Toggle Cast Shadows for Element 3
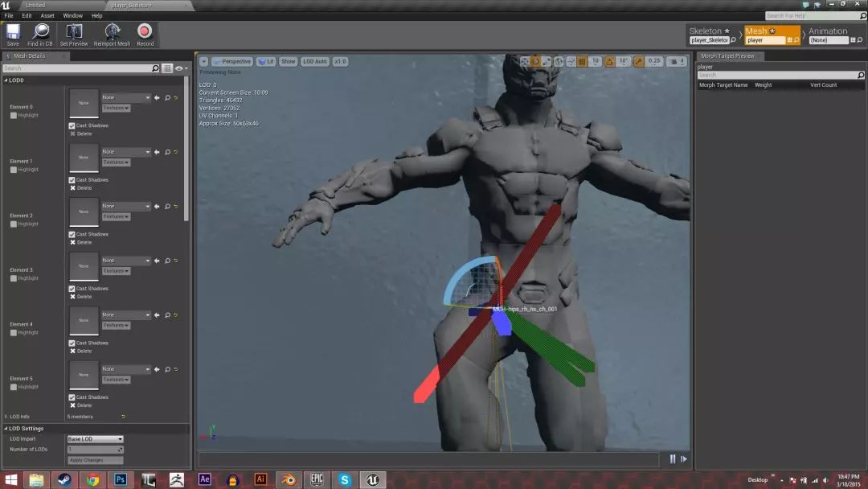The image size is (868, 489). click(x=72, y=288)
